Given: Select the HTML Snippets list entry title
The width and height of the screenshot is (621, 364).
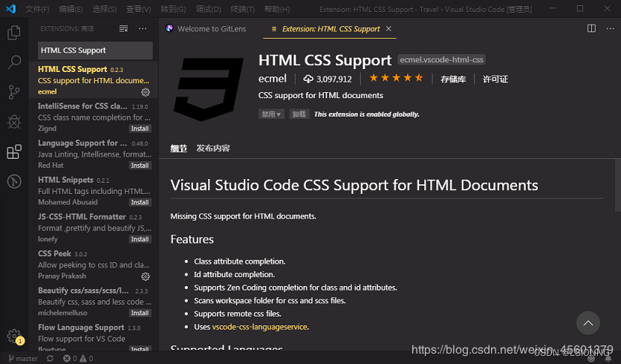Looking at the screenshot, I should pos(65,180).
